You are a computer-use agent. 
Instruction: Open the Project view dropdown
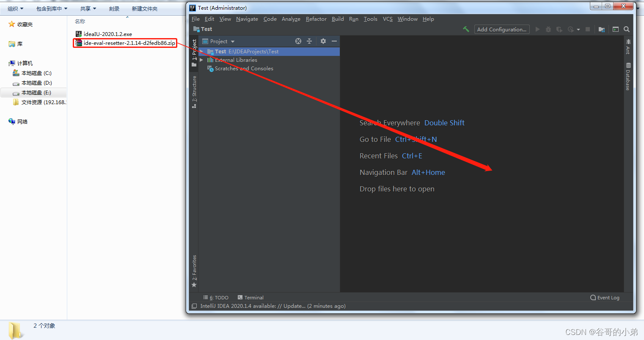point(219,41)
